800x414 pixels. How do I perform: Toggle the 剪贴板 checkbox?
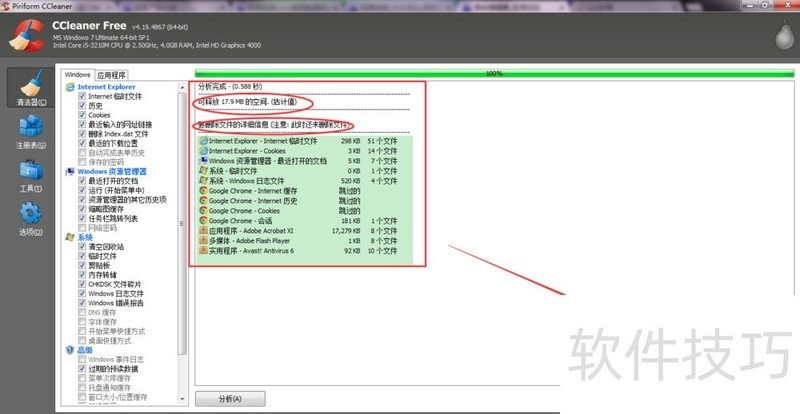[82, 265]
